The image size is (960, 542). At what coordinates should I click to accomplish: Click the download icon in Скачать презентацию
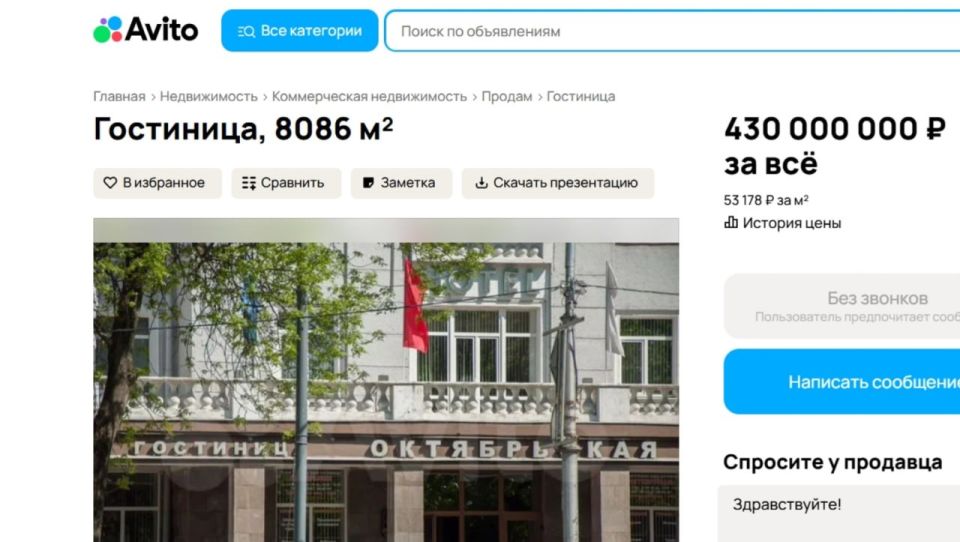(482, 183)
